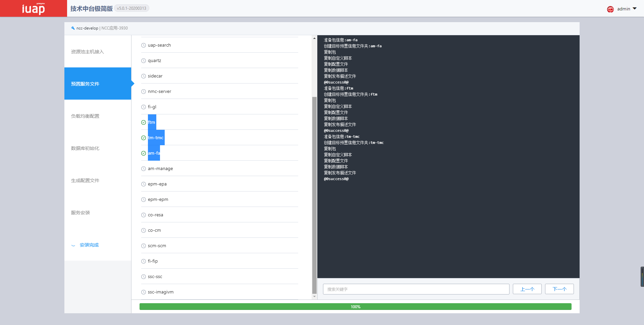Select the co-cm service name

[x=154, y=230]
